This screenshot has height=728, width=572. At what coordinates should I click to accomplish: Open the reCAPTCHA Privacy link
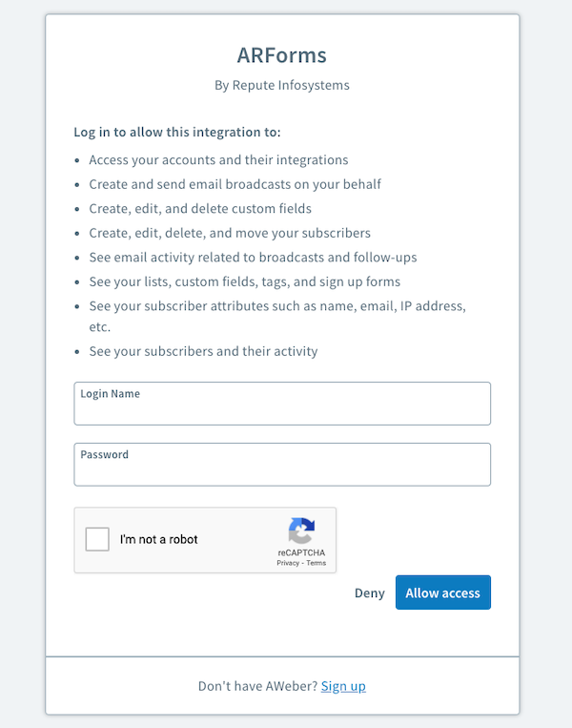(288, 564)
